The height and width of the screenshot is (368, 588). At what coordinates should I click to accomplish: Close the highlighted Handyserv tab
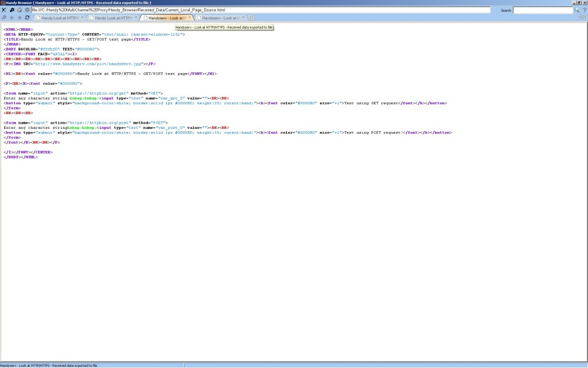(190, 17)
